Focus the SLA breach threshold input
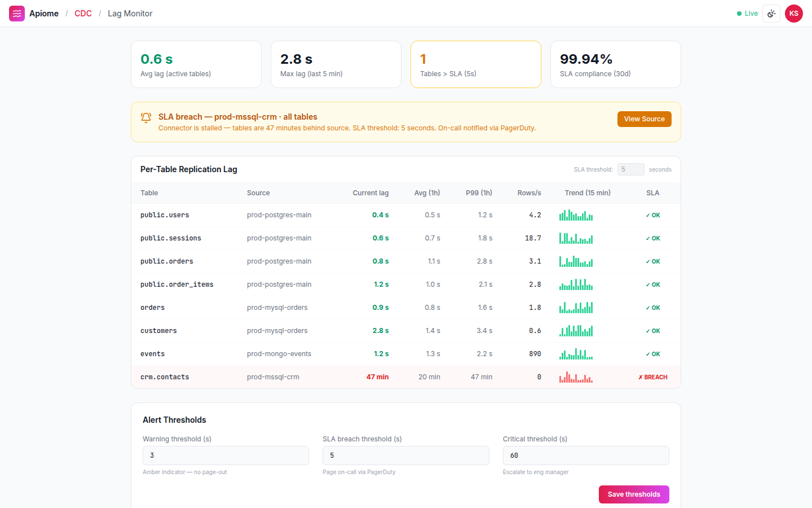This screenshot has height=508, width=812. pos(405,456)
